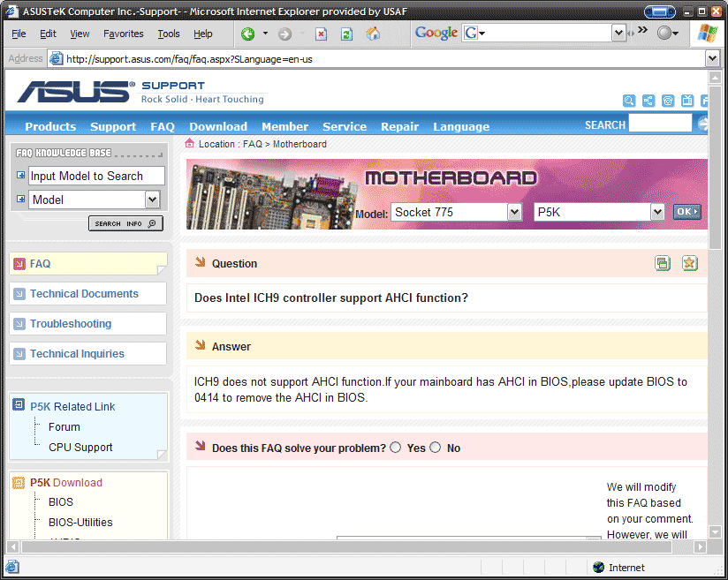Viewport: 728px width, 580px height.
Task: Click the ASUS site SEARCH text box
Action: (x=660, y=124)
